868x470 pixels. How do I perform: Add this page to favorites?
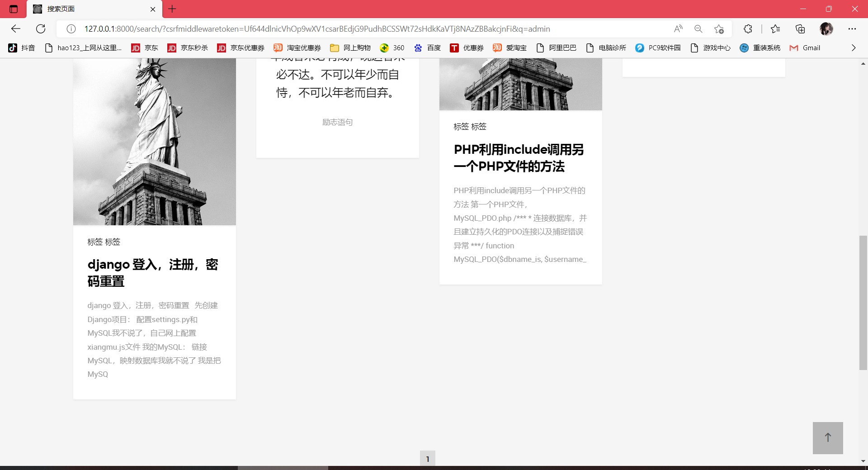[719, 29]
